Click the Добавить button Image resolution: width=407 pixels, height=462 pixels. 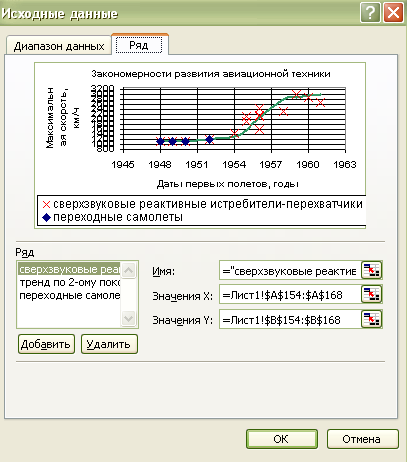[x=46, y=344]
